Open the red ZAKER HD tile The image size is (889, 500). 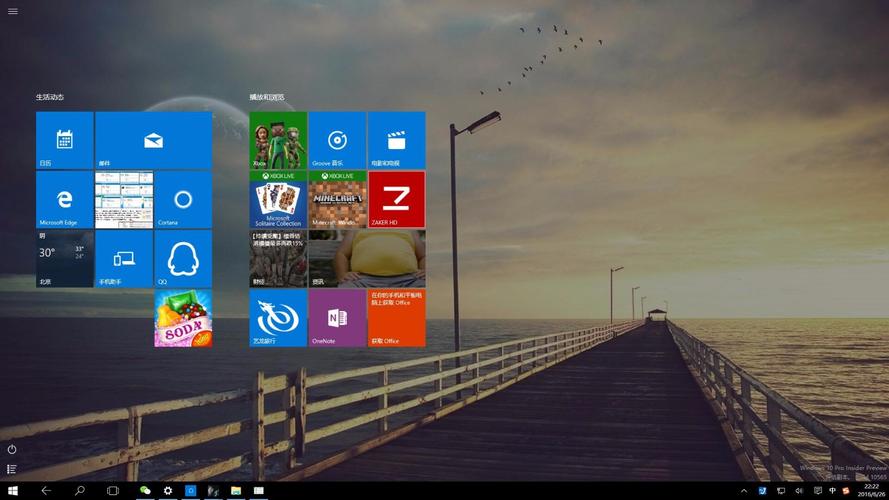click(x=396, y=200)
